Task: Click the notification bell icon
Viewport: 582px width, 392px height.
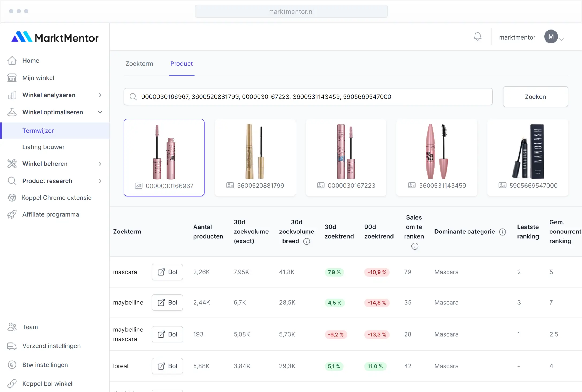Action: click(477, 37)
